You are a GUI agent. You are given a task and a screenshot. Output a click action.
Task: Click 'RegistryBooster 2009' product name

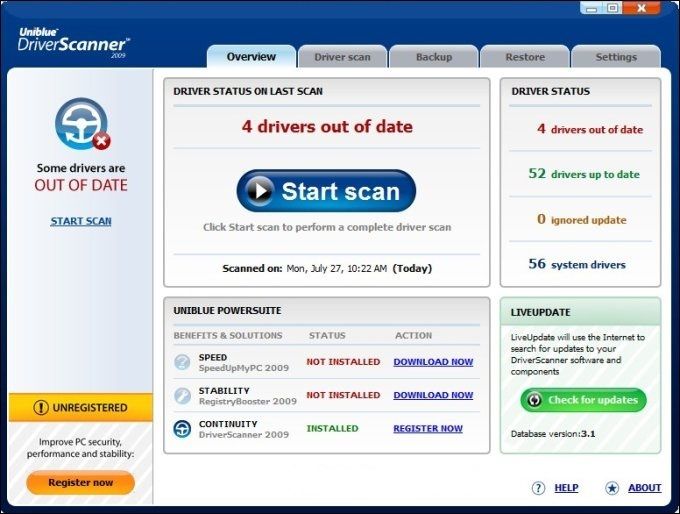248,402
